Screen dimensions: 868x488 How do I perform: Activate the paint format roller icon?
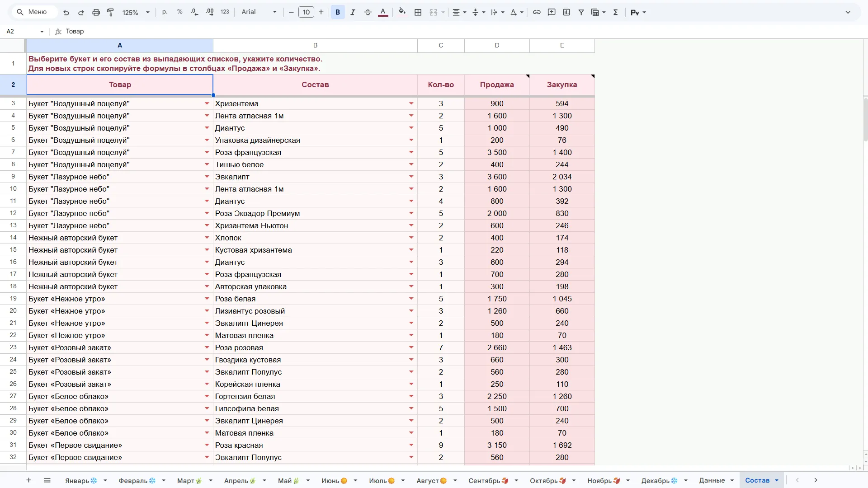click(x=110, y=12)
